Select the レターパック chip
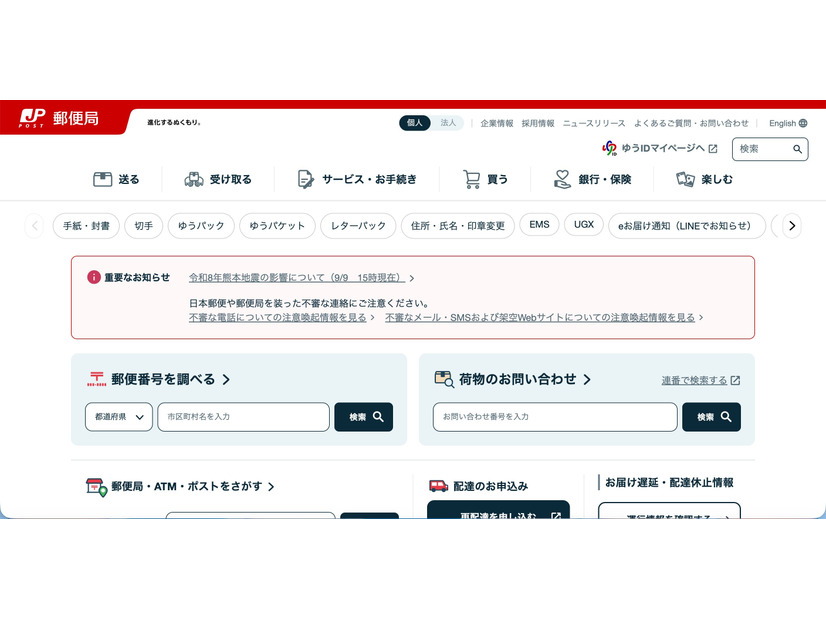 pos(358,226)
